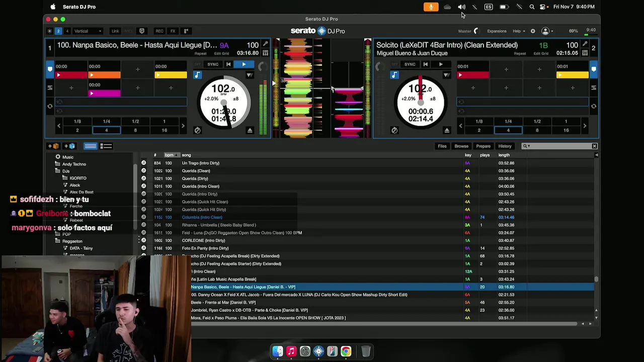Toggle Repeat on deck 1
The height and width of the screenshot is (362, 644).
[200, 53]
